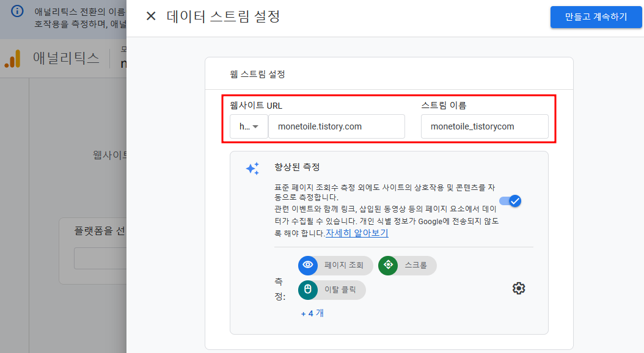Toggle the enhanced measurement switch

tap(511, 201)
